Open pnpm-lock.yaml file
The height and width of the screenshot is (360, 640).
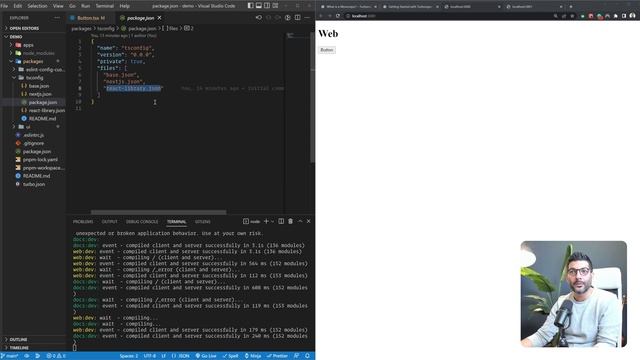click(x=40, y=160)
